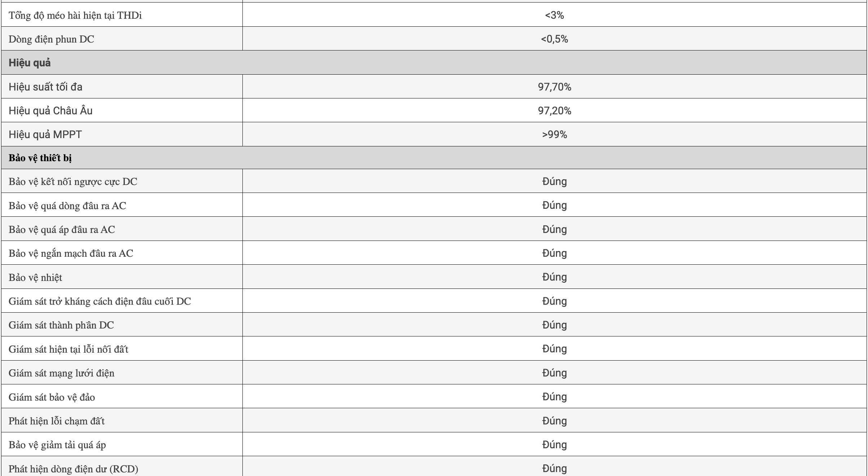Click 'Tổng độ méo hài hiện tại THDi' cell
The image size is (868, 476).
click(x=75, y=15)
